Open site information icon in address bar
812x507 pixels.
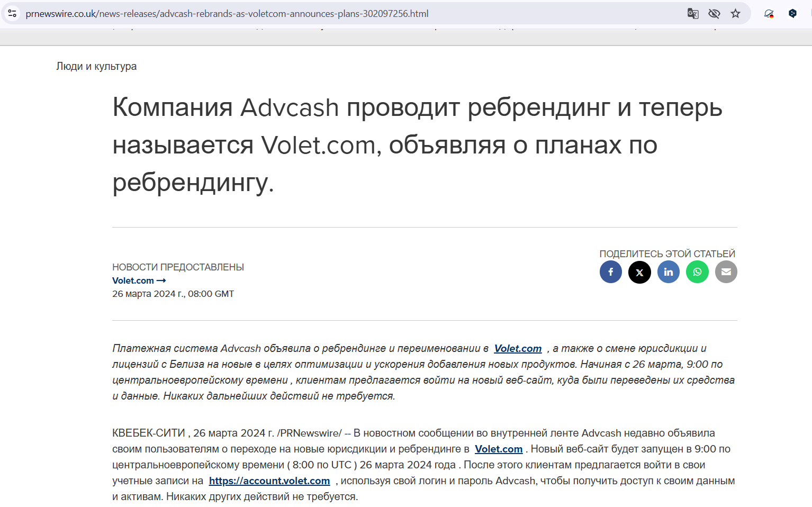pyautogui.click(x=12, y=13)
